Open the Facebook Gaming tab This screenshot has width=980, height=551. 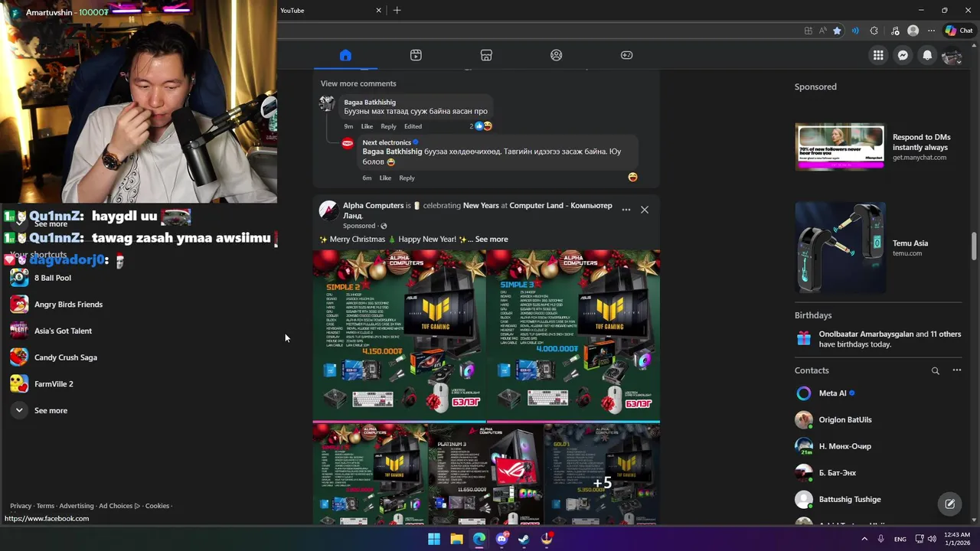tap(626, 55)
